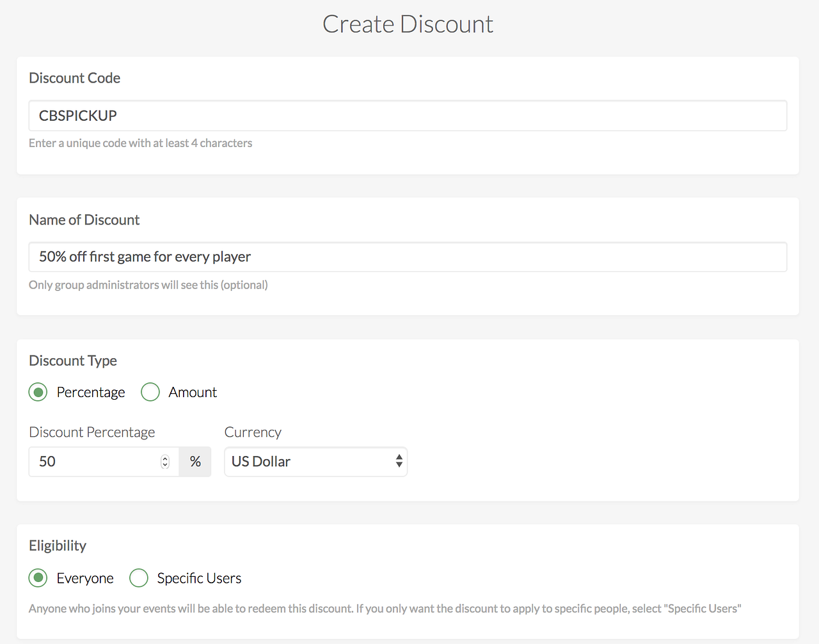Image resolution: width=819 pixels, height=644 pixels.
Task: Decrease percentage with stepper down arrow
Action: click(x=165, y=465)
